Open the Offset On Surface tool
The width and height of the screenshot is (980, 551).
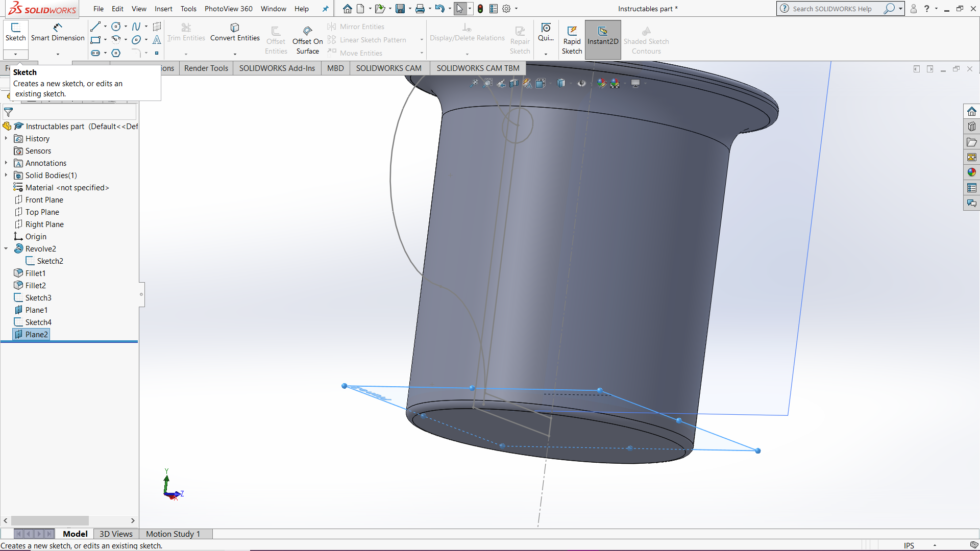point(307,38)
